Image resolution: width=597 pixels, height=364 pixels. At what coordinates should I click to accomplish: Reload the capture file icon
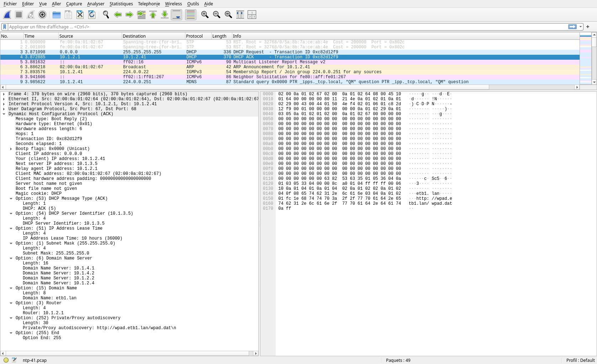[92, 15]
